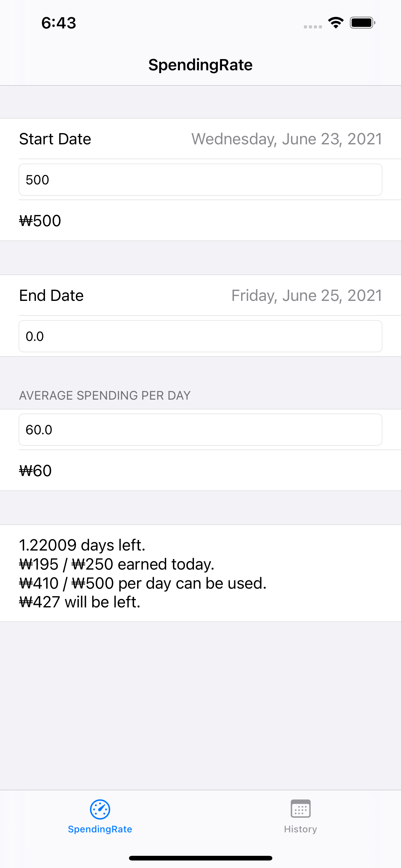Focus the start amount field showing 500
The height and width of the screenshot is (868, 401).
[x=200, y=180]
